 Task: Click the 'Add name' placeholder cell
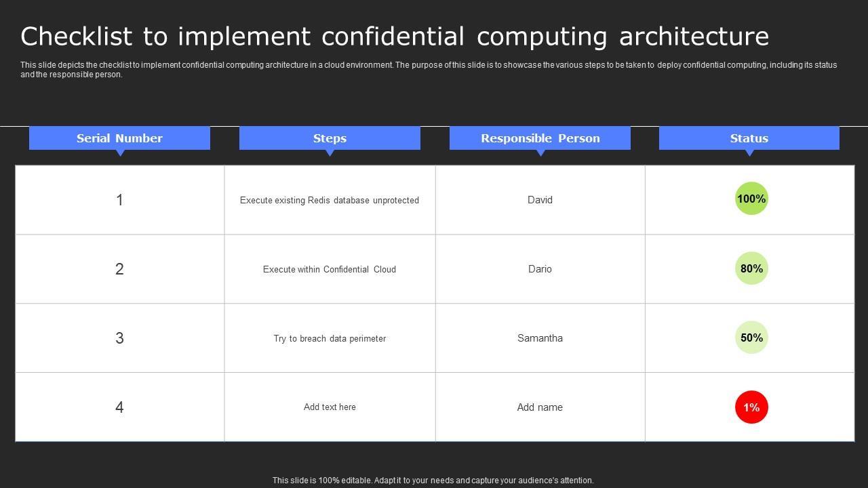[x=540, y=407]
